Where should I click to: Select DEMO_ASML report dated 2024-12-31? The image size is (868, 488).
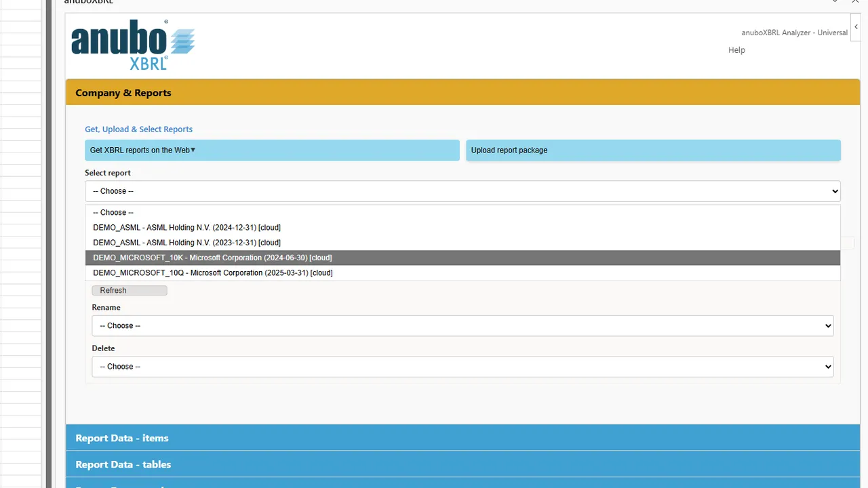pyautogui.click(x=462, y=228)
